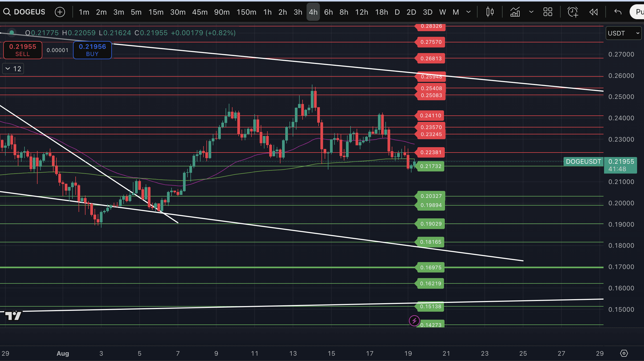Choose the D daily interval
The height and width of the screenshot is (361, 644).
click(397, 12)
